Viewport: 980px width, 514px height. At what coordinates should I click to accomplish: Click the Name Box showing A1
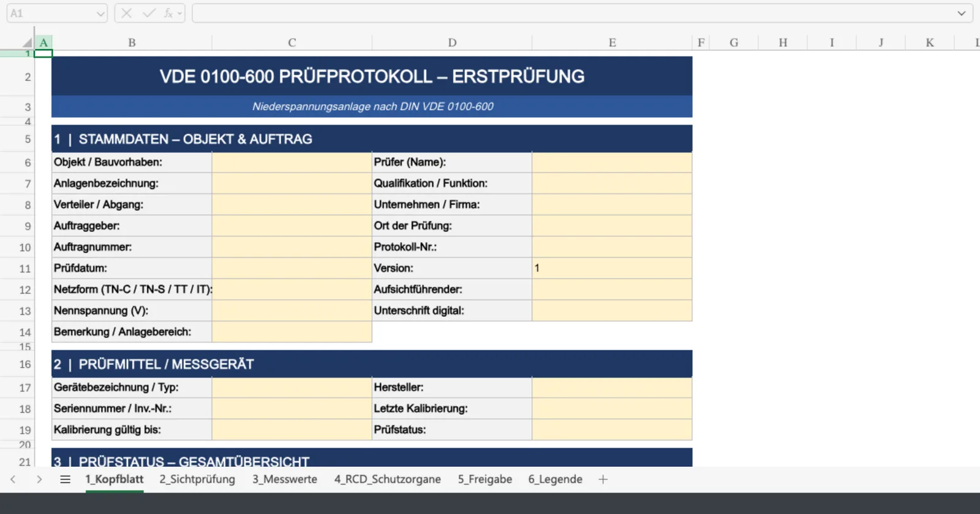coord(51,13)
